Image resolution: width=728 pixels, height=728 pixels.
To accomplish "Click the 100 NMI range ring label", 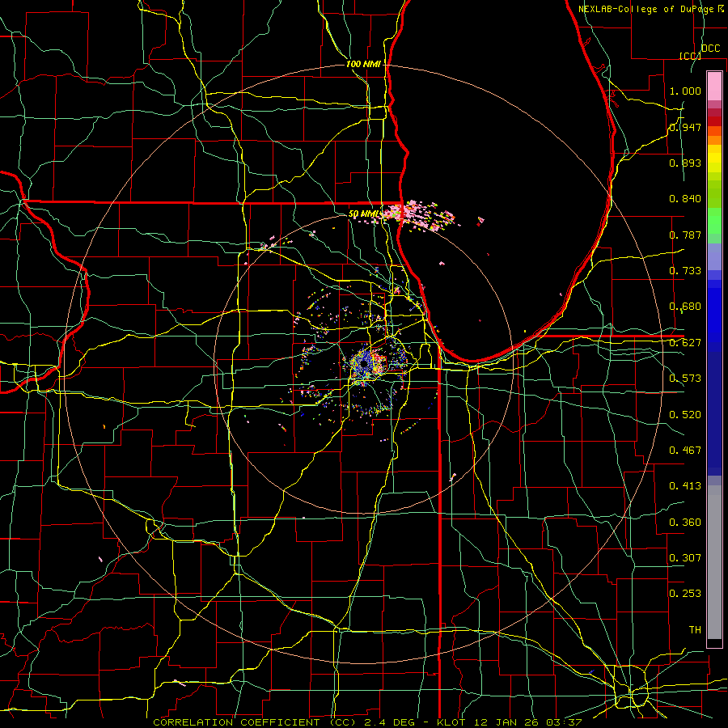I will pyautogui.click(x=363, y=64).
